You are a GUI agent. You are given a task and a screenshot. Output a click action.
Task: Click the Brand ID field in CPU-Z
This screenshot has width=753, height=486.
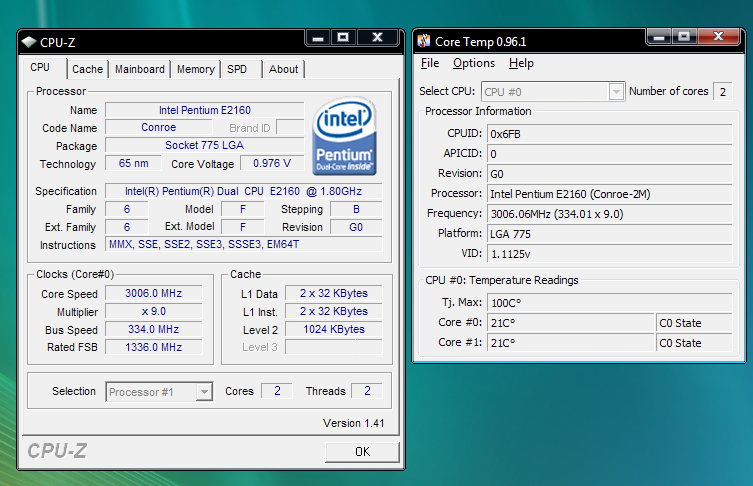(290, 128)
